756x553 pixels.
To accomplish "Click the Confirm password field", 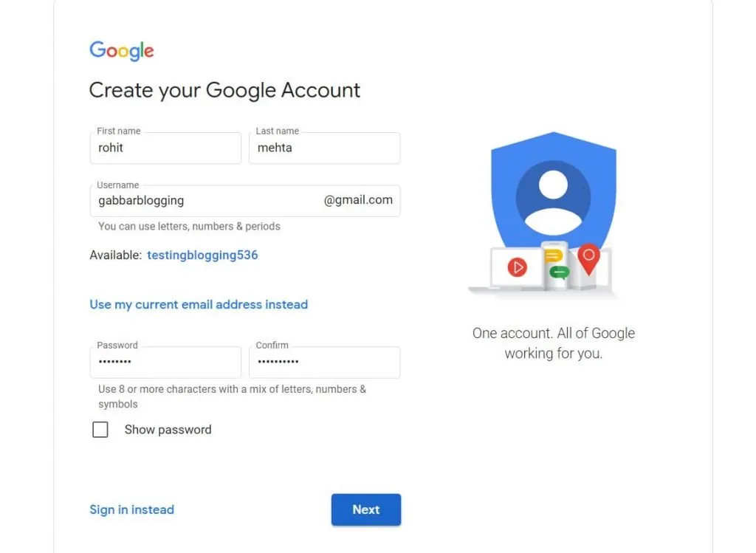I will point(325,363).
